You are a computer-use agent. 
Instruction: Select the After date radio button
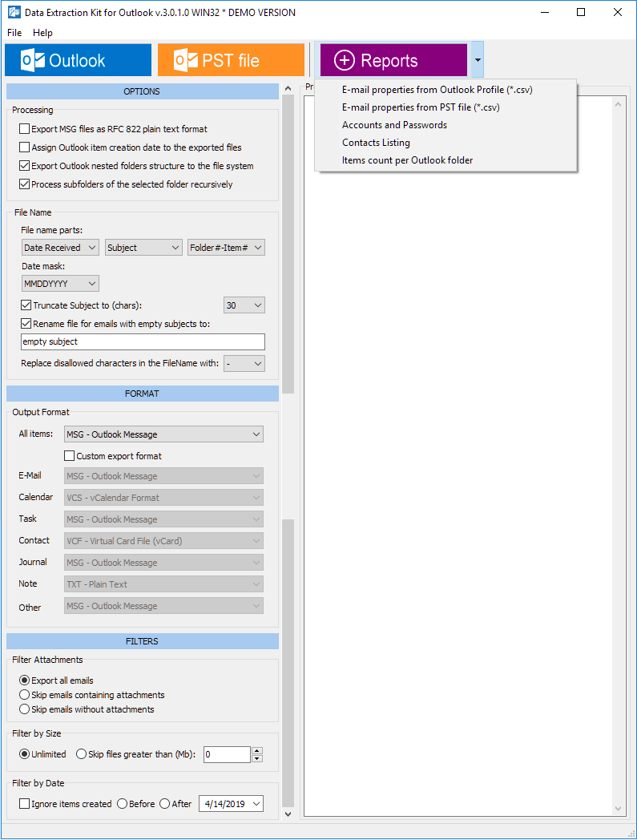[164, 804]
